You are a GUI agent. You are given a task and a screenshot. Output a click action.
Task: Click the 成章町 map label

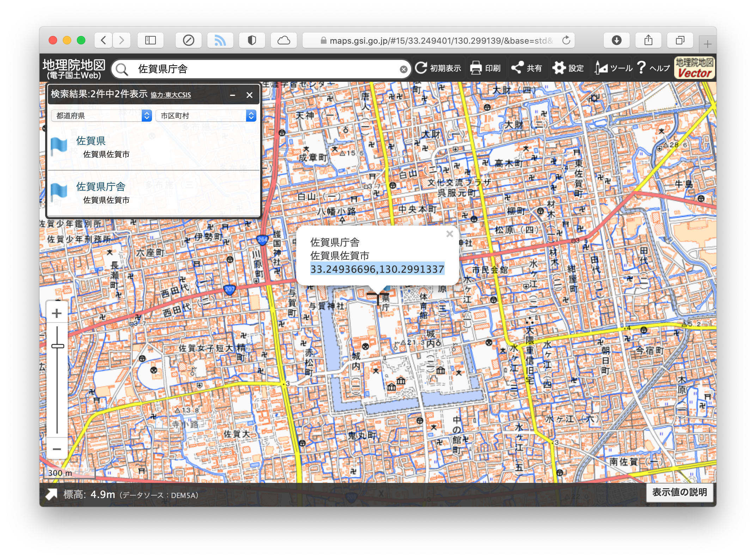coord(312,157)
